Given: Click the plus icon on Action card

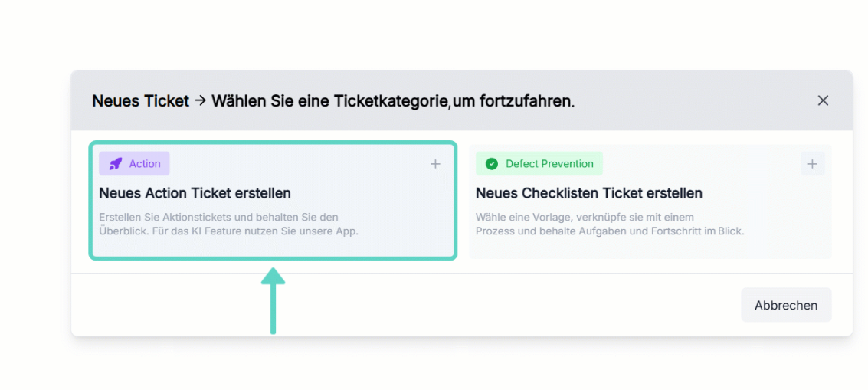Looking at the screenshot, I should coord(436,163).
